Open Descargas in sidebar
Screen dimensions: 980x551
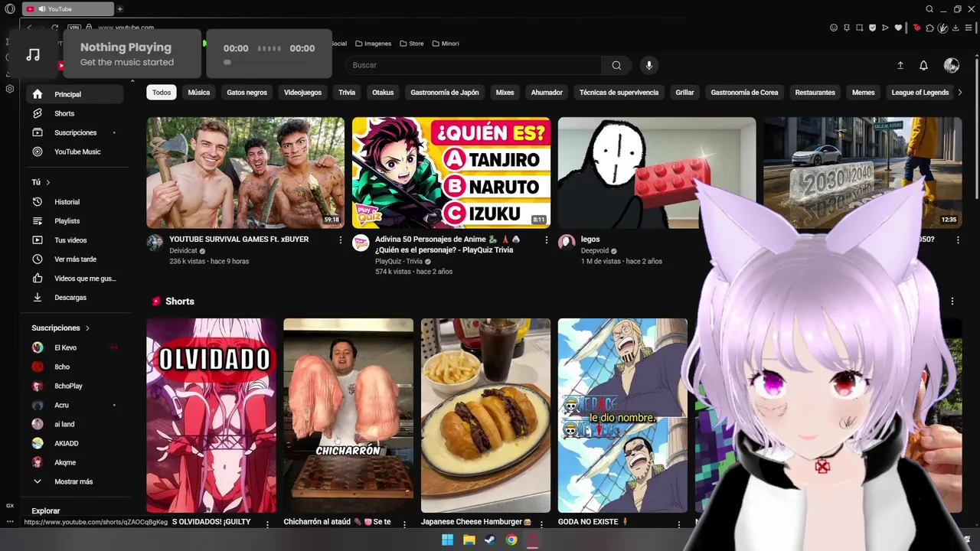pyautogui.click(x=74, y=298)
